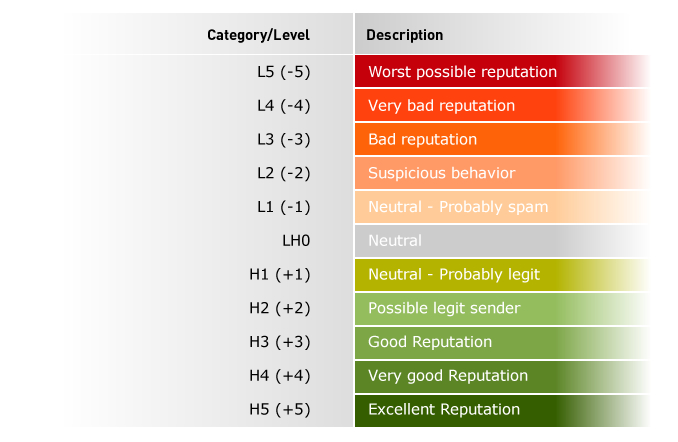Select the Very bad reputation bar
This screenshot has width=678, height=442.
coord(502,105)
